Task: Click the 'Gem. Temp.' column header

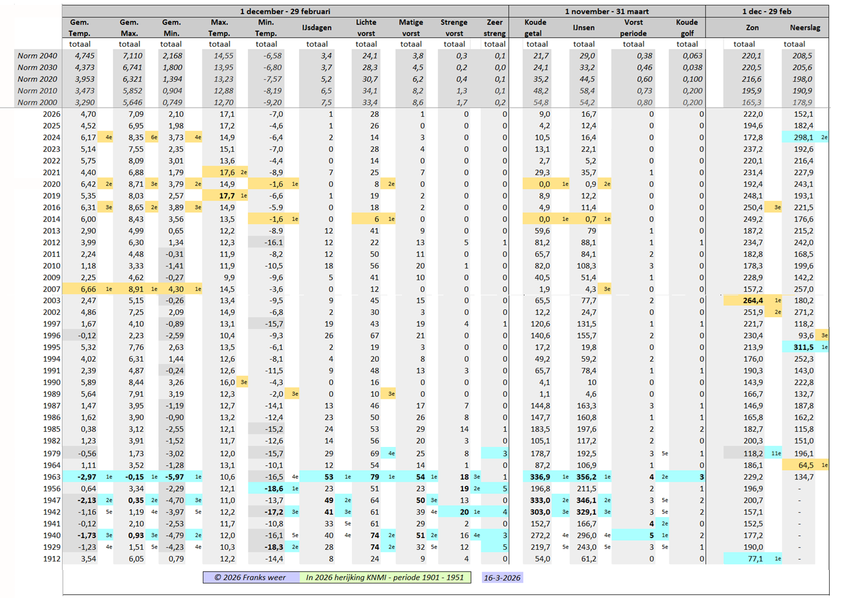Action: point(79,28)
